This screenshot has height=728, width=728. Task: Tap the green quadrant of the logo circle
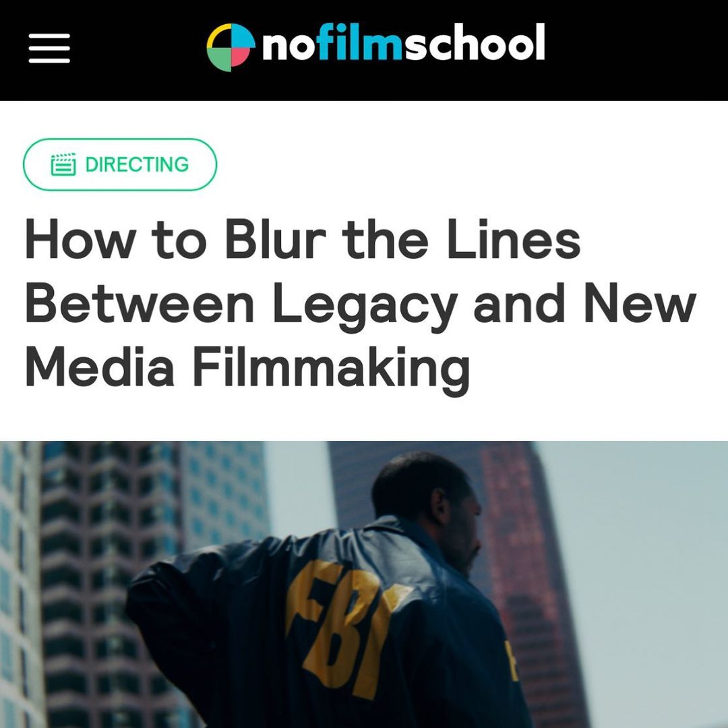click(x=219, y=60)
